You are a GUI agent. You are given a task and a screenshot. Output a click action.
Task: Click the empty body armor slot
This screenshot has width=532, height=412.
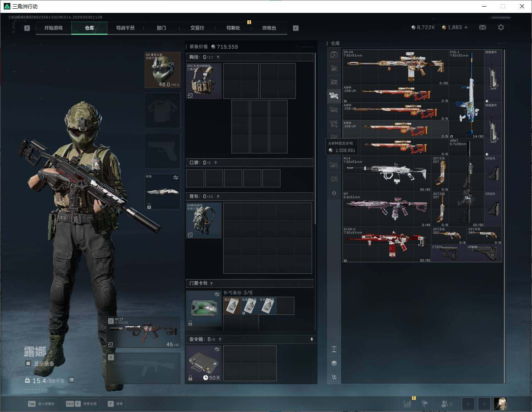tap(162, 110)
